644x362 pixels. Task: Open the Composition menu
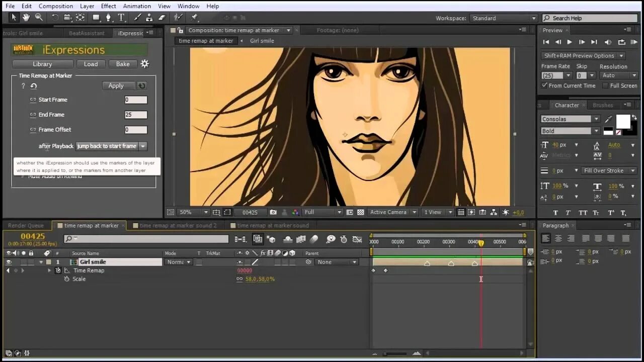56,6
